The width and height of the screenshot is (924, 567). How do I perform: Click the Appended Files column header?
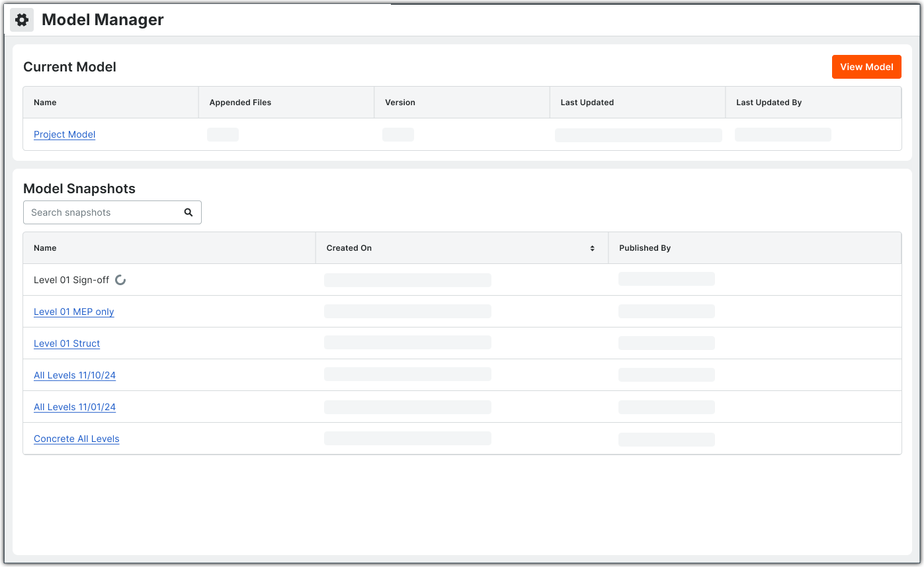(286, 103)
